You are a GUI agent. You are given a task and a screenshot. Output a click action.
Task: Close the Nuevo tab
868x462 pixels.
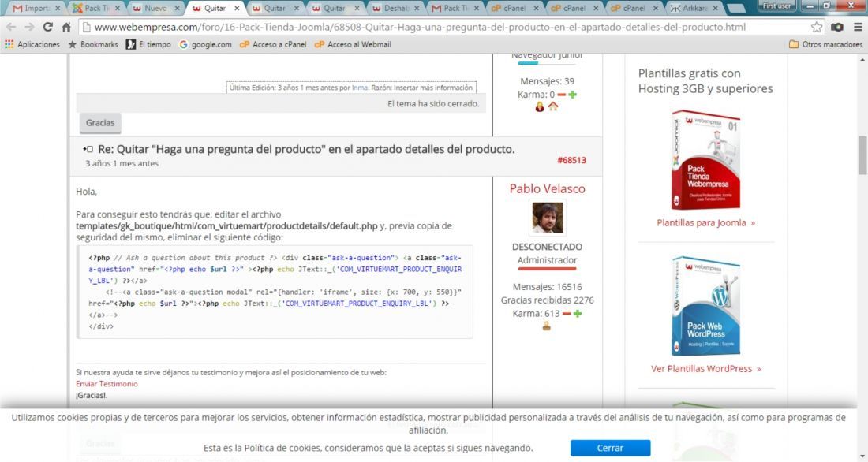[177, 9]
